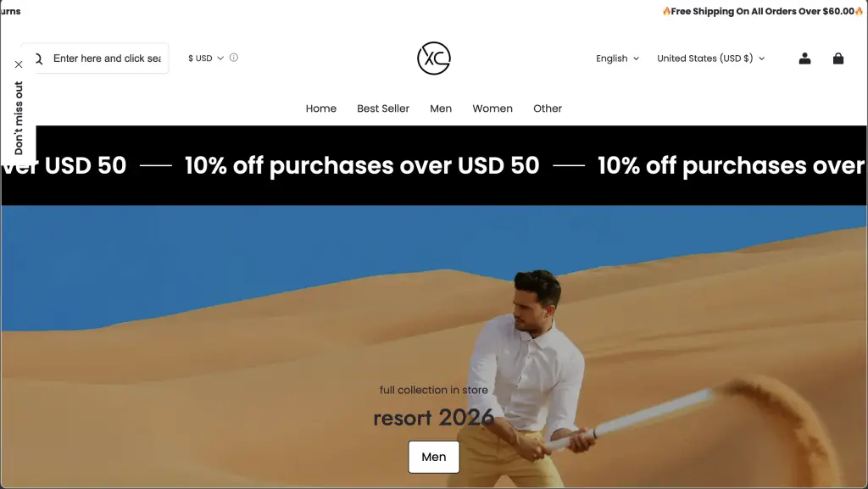The image size is (868, 489).
Task: Select the Women navigation item
Action: click(492, 108)
